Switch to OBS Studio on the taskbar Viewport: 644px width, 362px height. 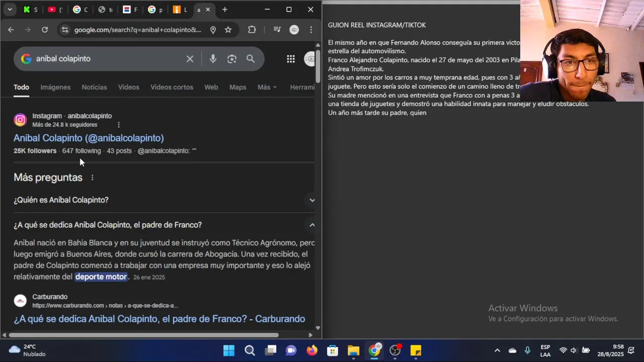click(395, 350)
